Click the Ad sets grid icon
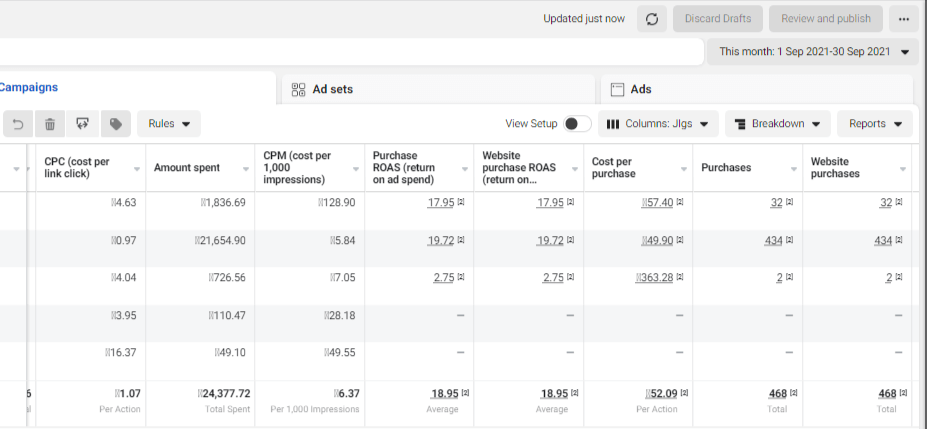 click(x=298, y=89)
